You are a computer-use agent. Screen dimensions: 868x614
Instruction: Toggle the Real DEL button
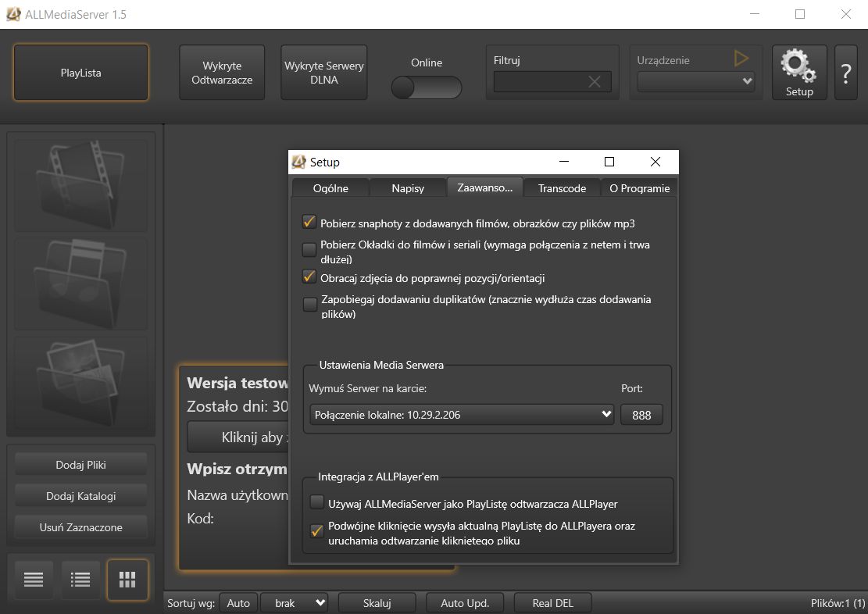point(552,603)
